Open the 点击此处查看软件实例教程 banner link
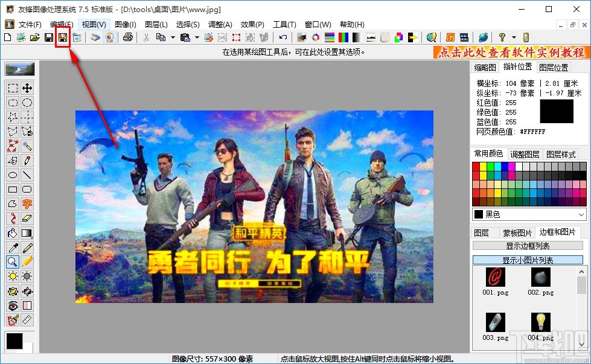Viewport: 591px width, 364px height. [511, 52]
